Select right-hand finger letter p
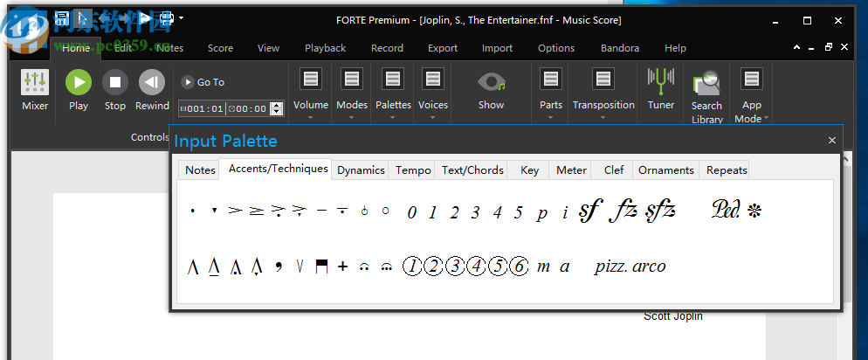868x360 pixels. tap(542, 214)
